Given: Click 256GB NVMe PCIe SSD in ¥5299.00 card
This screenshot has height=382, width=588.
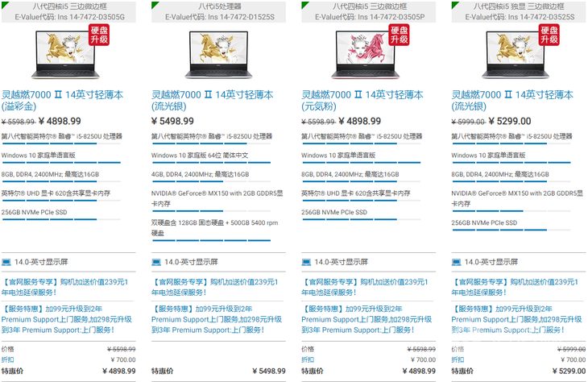Looking at the screenshot, I should [x=484, y=223].
